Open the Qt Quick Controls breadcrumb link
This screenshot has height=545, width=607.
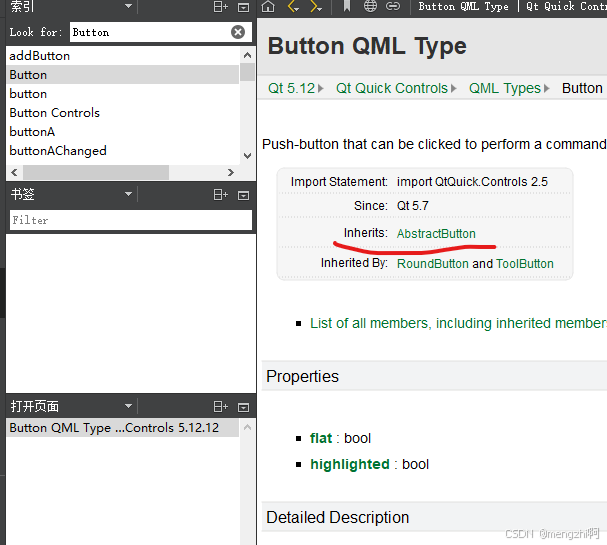392,88
